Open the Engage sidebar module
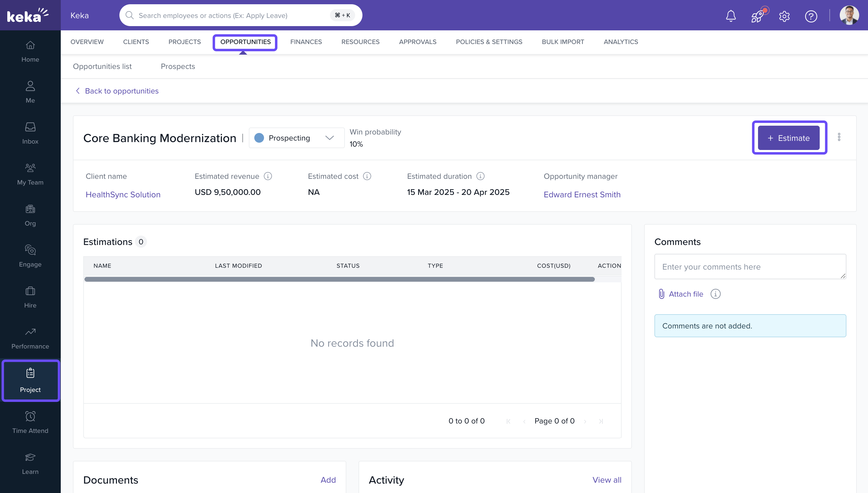This screenshot has height=493, width=868. [x=30, y=256]
